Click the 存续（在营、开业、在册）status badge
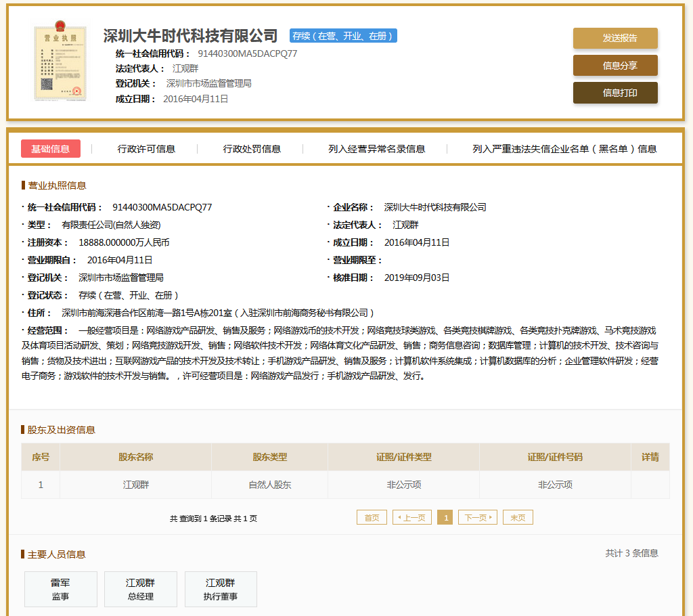 tap(343, 36)
